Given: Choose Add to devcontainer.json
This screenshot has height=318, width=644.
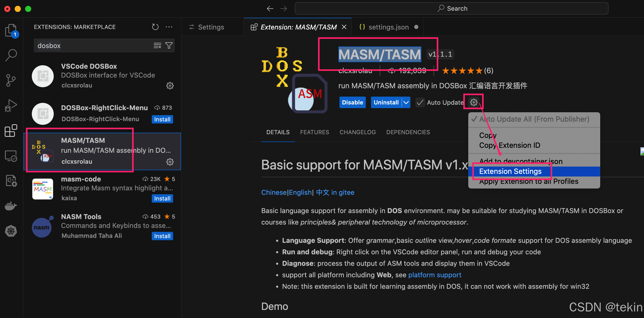Looking at the screenshot, I should coord(534,161).
